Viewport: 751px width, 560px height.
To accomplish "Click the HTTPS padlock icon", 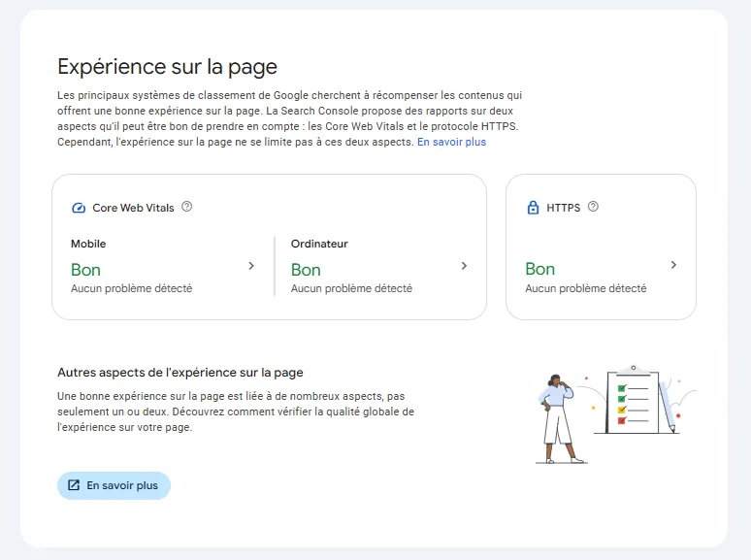I will (533, 208).
